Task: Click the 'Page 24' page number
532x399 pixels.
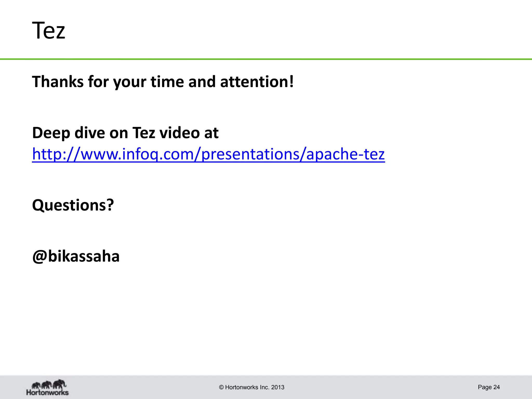Action: tap(489, 387)
